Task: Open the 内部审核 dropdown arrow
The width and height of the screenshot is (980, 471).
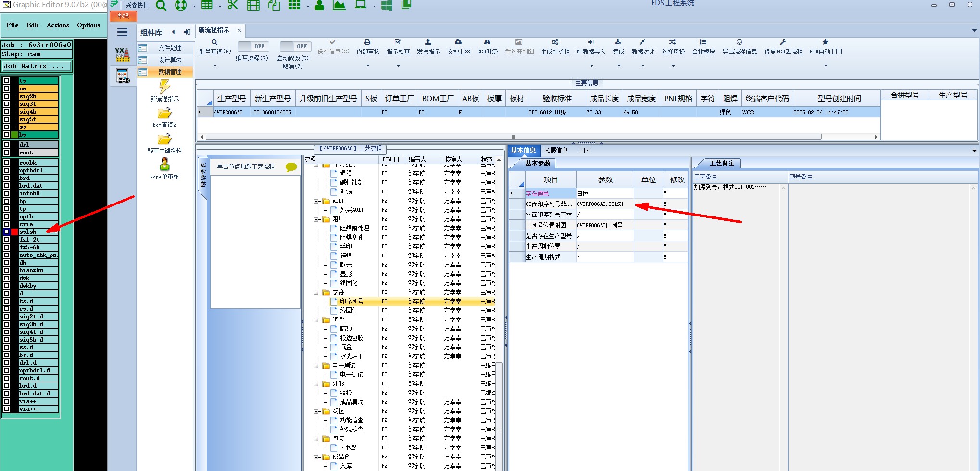Action: [368, 66]
